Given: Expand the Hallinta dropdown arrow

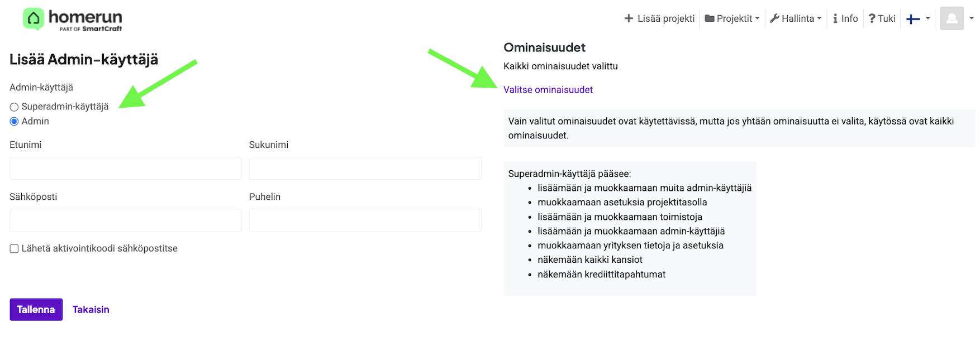Looking at the screenshot, I should tap(819, 18).
